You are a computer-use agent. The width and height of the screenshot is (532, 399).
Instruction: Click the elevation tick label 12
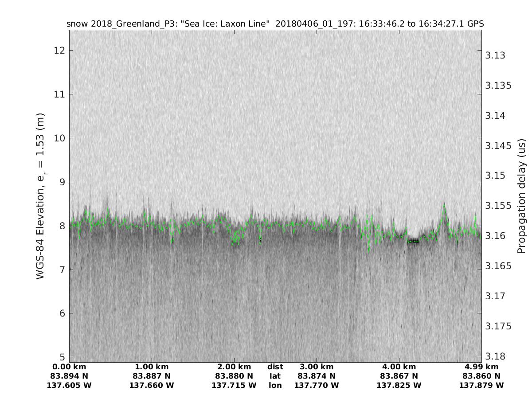59,51
